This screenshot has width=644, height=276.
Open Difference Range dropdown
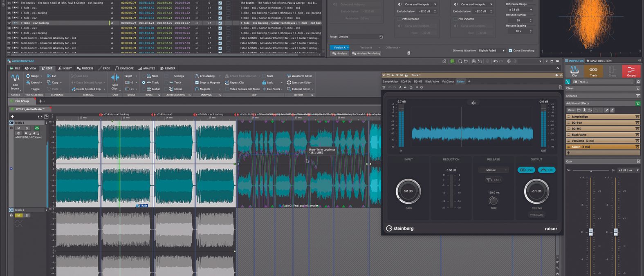(x=520, y=9)
